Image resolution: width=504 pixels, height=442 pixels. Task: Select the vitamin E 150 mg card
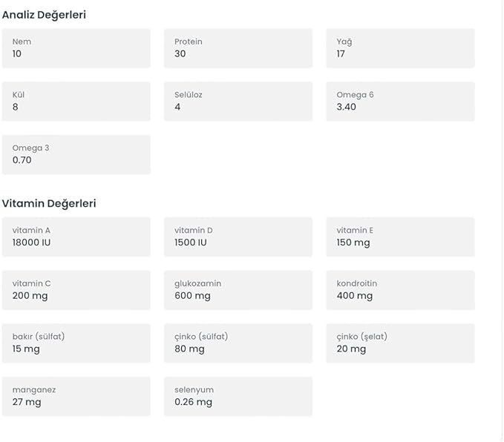[x=400, y=237]
